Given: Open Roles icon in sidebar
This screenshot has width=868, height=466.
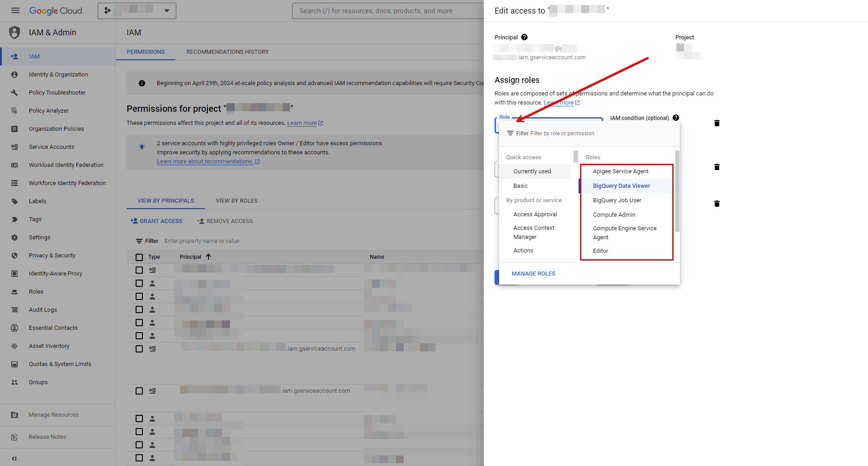Looking at the screenshot, I should coord(14,292).
